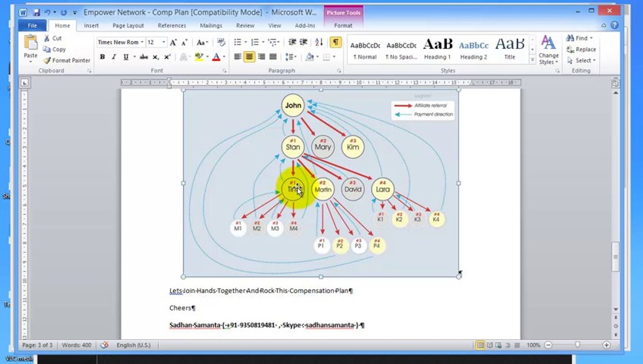Save document from Quick Access Toolbar
The width and height of the screenshot is (643, 364).
click(36, 12)
